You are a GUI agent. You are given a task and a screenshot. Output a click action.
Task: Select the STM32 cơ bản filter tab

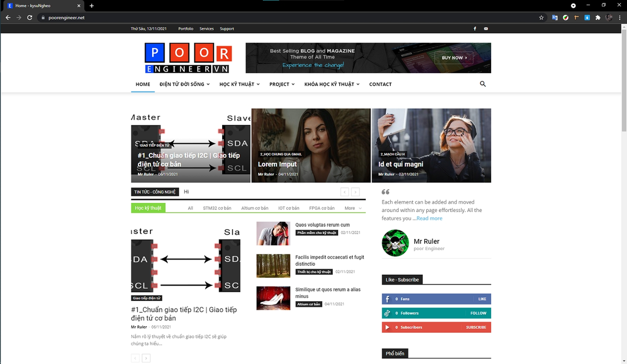point(217,208)
